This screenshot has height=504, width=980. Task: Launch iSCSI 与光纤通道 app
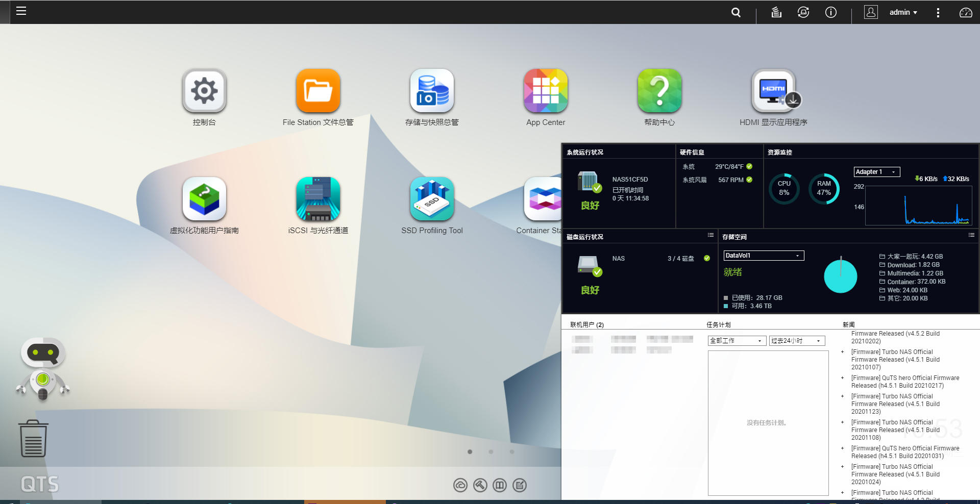[318, 199]
